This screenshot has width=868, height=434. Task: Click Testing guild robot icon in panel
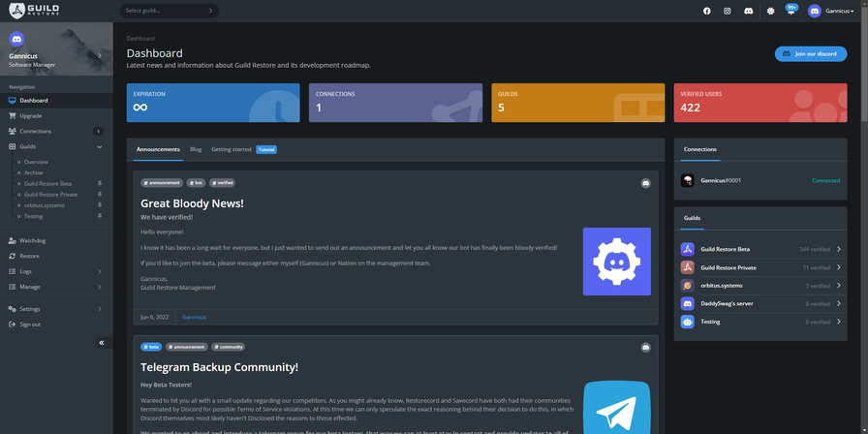pyautogui.click(x=688, y=322)
